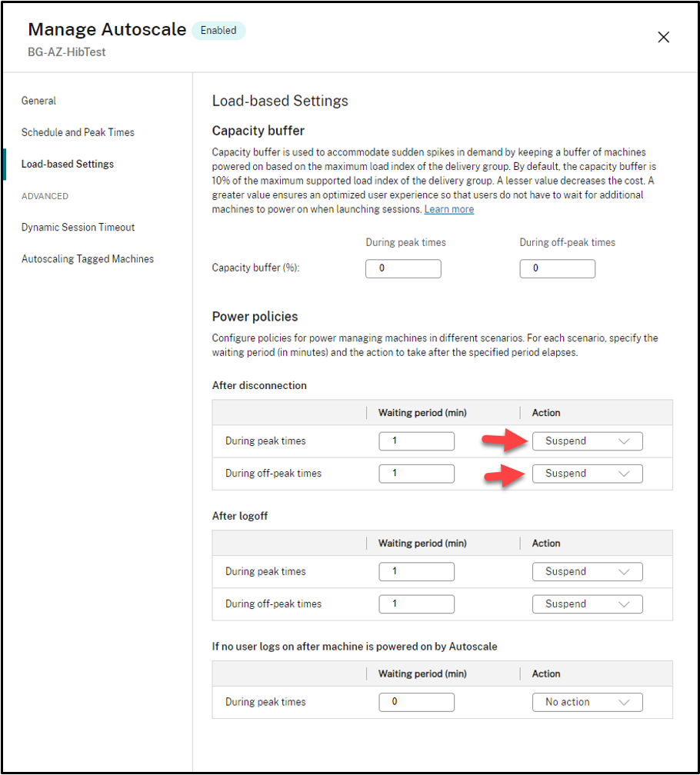Dismiss the Manage Autoscale dialog
Screen dimensions: 700x775
(663, 36)
